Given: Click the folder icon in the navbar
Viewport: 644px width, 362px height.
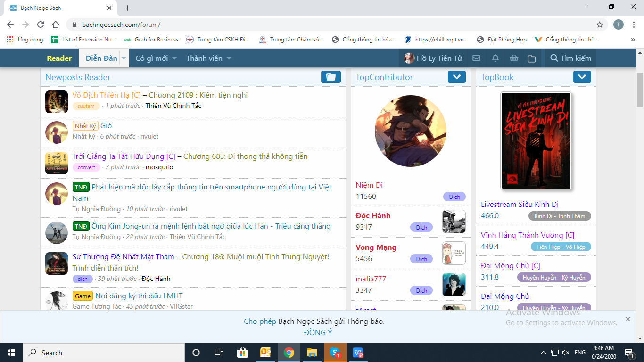Looking at the screenshot, I should tap(532, 58).
